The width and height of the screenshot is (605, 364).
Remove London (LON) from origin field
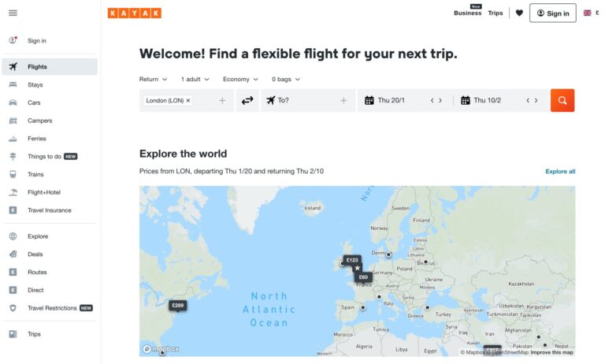[188, 101]
